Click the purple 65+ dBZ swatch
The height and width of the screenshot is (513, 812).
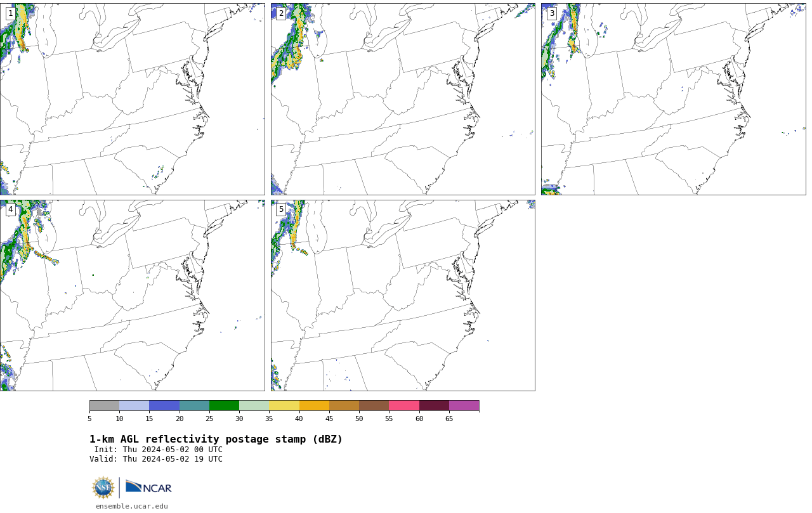point(464,406)
